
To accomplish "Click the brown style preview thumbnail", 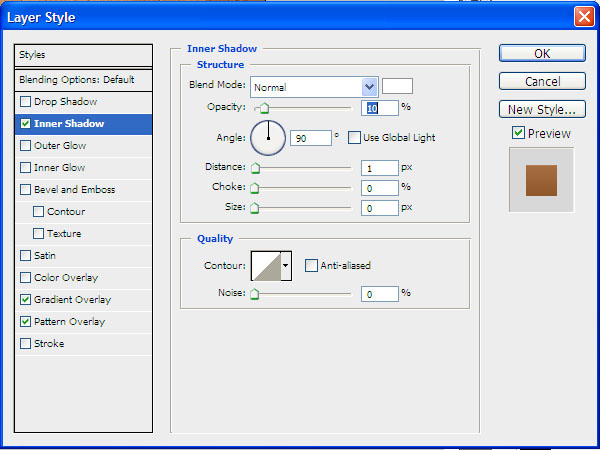I will point(541,180).
